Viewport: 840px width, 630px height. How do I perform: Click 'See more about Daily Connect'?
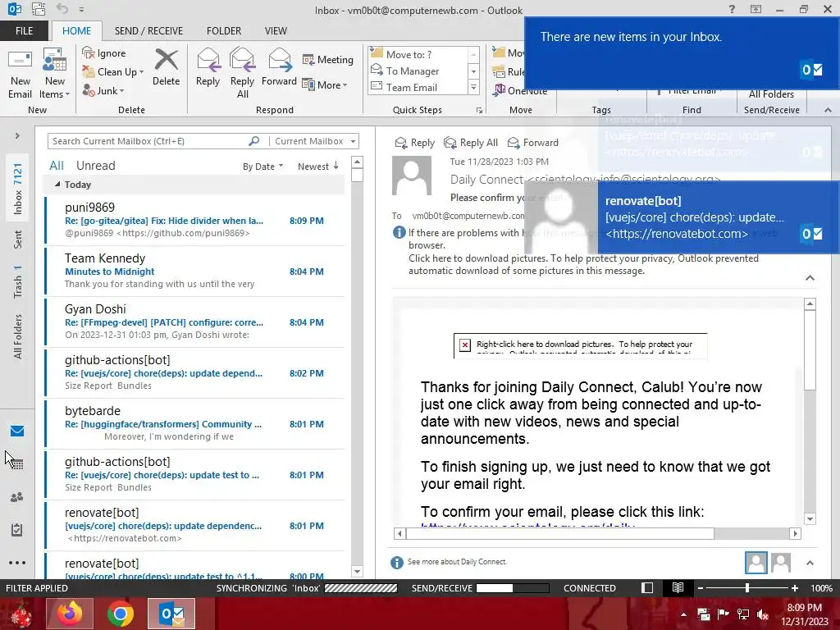(x=457, y=561)
